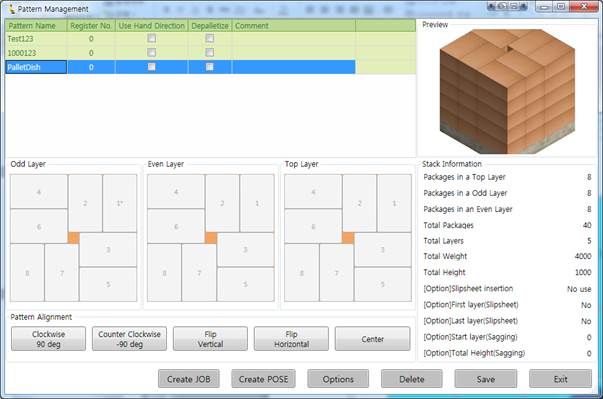603x399 pixels.
Task: Enable Depalletize for pattern 1000123
Action: pos(210,52)
